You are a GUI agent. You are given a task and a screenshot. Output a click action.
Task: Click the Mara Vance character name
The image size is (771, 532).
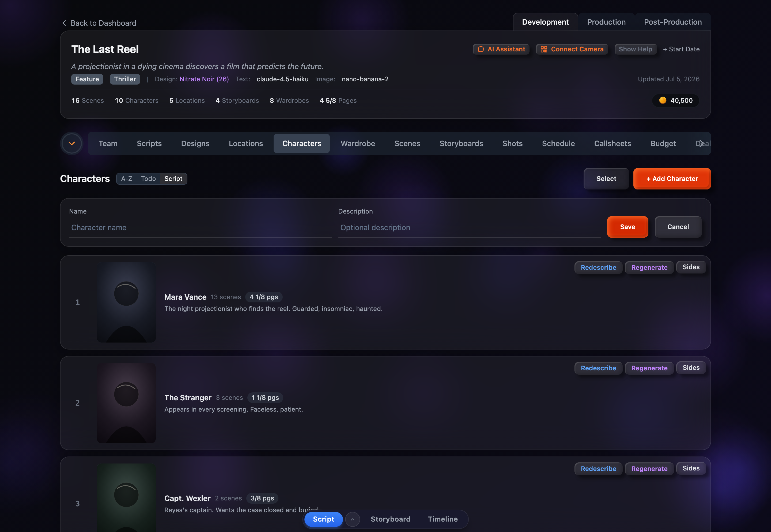coord(186,297)
